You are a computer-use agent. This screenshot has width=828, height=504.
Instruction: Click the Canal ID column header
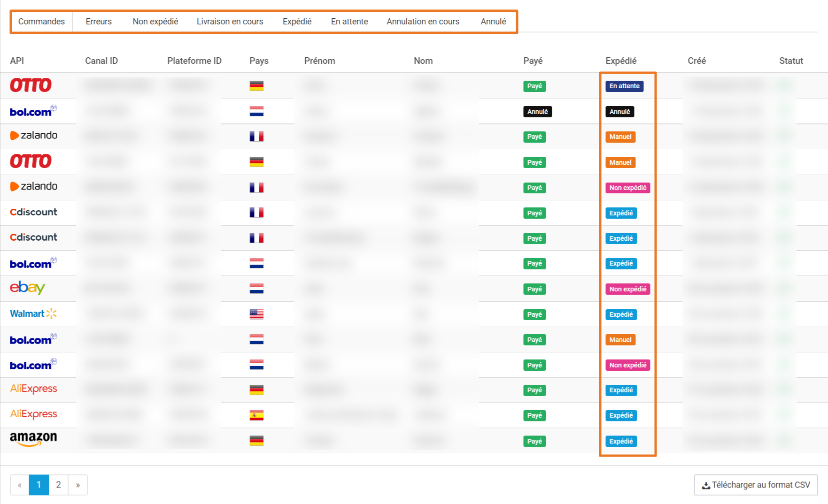101,61
